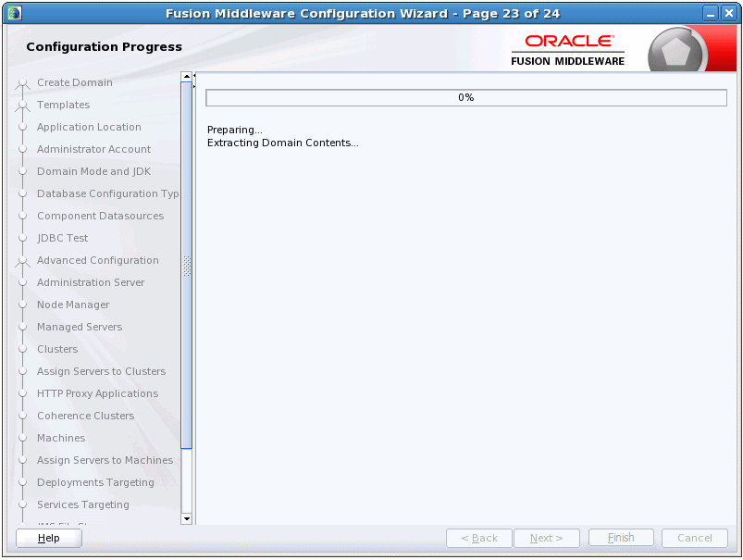Close the Configuration Wizard window
This screenshot has height=560, width=743.
click(728, 13)
